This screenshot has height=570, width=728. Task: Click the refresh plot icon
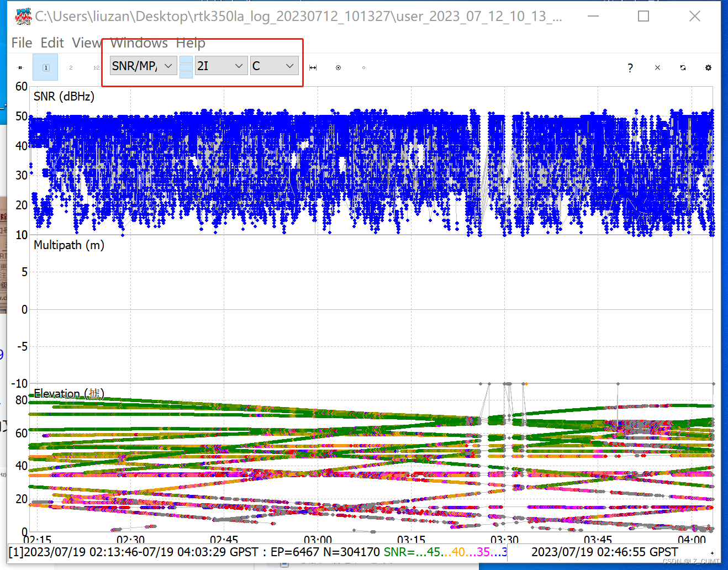pos(683,67)
